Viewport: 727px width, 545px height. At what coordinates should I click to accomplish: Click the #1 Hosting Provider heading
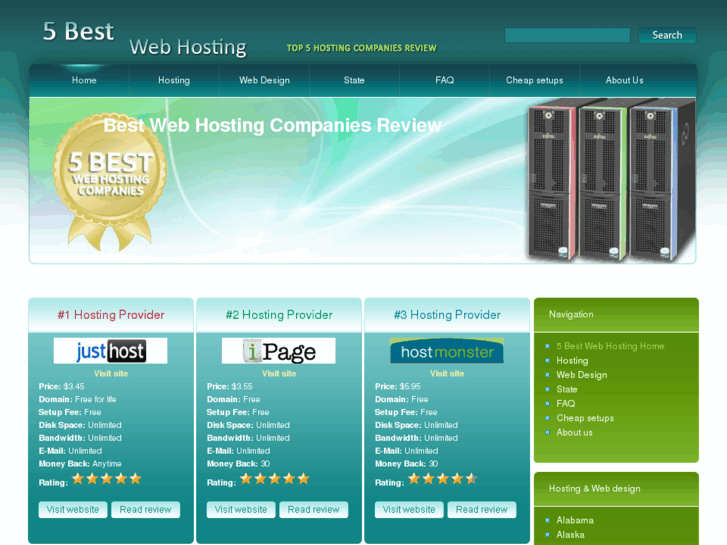coord(111,315)
